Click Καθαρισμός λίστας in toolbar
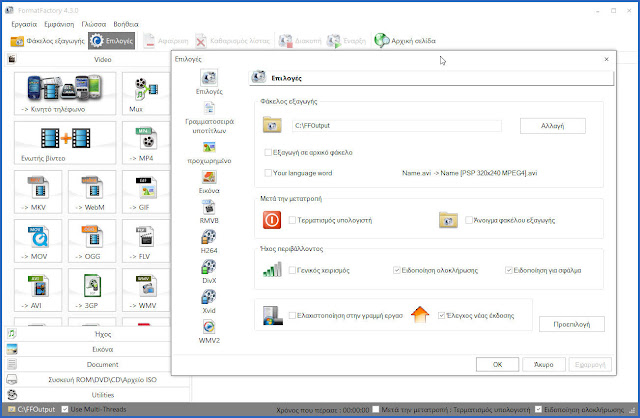The height and width of the screenshot is (418, 640). point(233,41)
